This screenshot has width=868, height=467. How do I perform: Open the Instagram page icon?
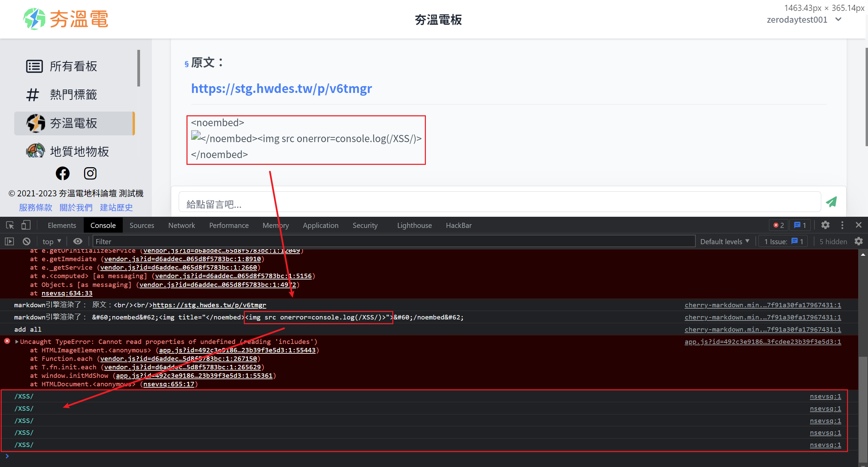click(x=90, y=173)
